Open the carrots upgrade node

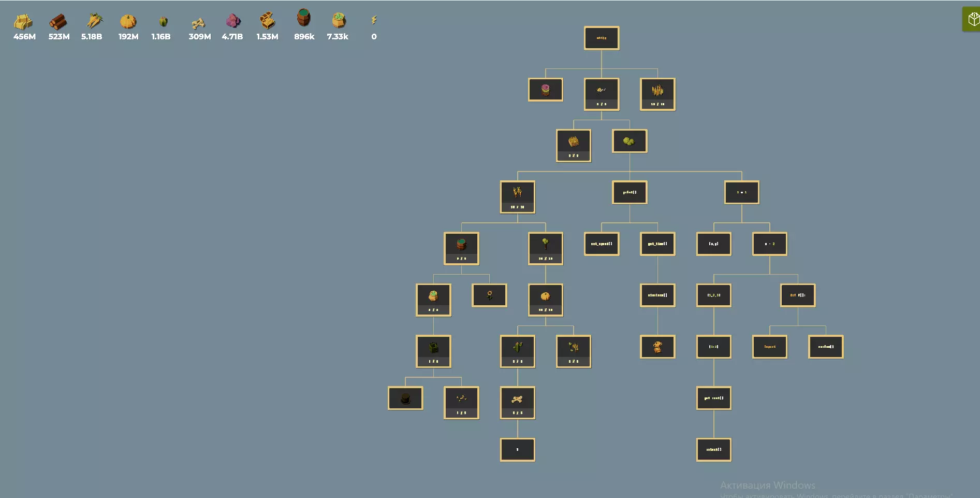click(x=518, y=197)
